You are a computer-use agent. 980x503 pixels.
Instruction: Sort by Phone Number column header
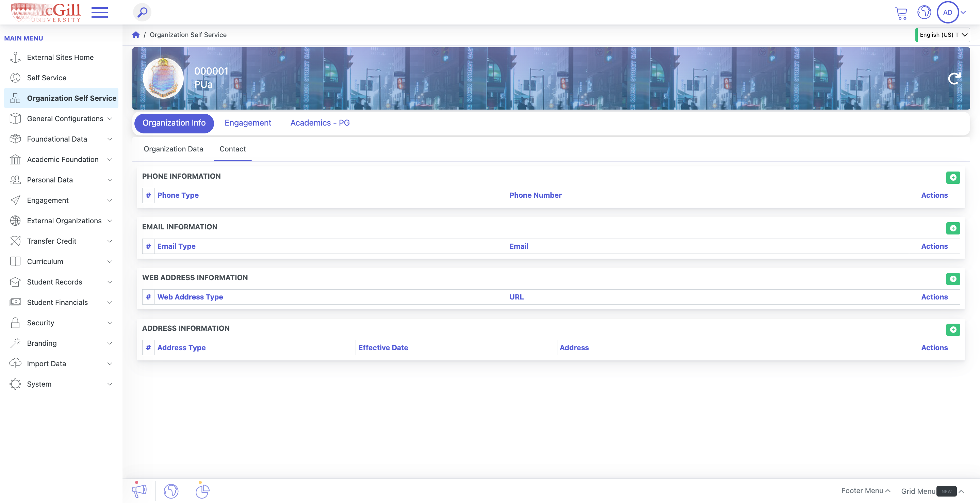click(x=535, y=195)
